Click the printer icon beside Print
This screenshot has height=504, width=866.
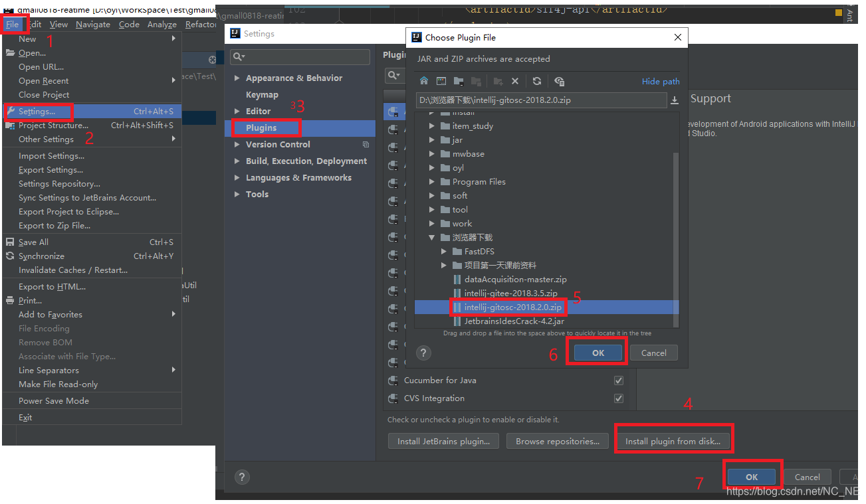point(10,300)
